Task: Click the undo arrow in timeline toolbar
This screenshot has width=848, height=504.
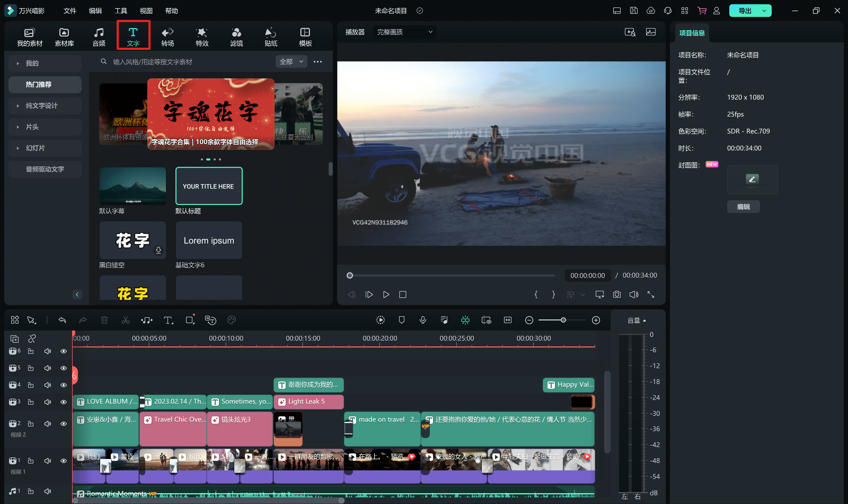Action: [x=62, y=320]
